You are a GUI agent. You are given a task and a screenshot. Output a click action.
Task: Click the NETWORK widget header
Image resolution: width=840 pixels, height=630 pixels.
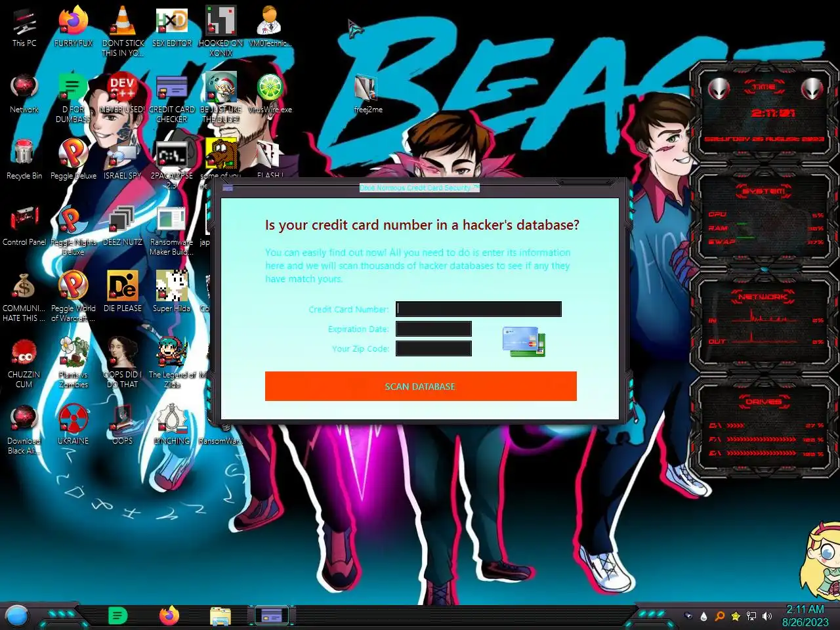coord(763,297)
